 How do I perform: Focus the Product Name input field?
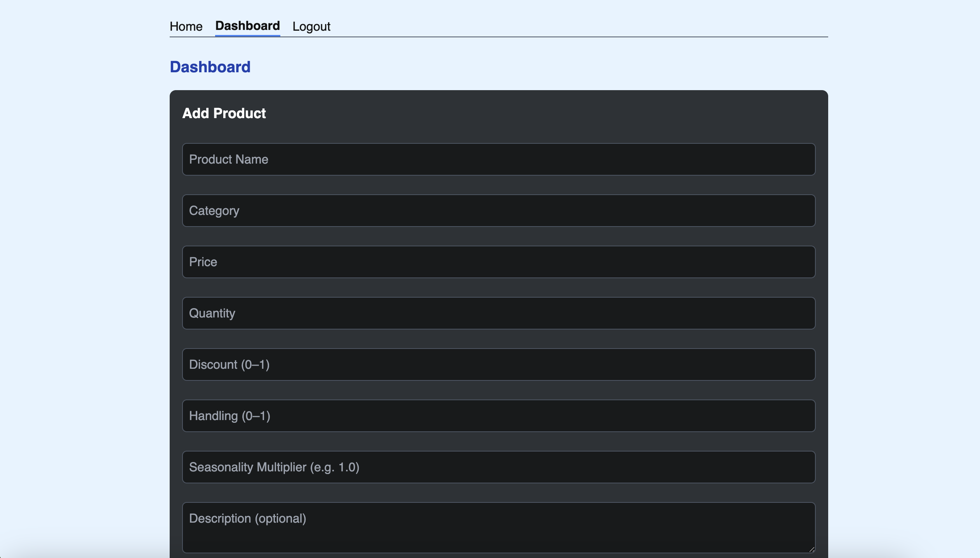pyautogui.click(x=498, y=159)
